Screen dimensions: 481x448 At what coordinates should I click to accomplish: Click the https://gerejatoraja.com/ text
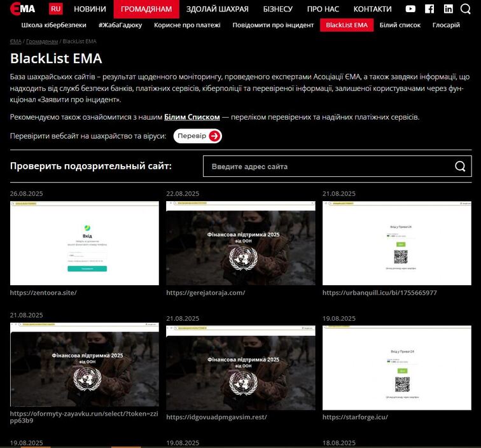coord(206,293)
